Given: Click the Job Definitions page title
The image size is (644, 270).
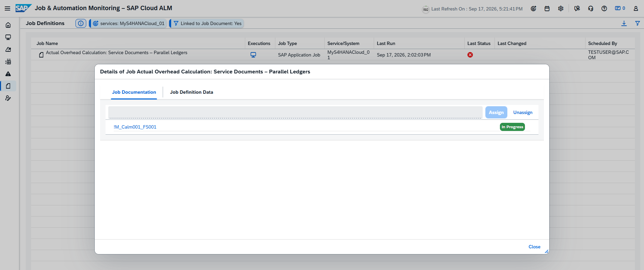Looking at the screenshot, I should (x=45, y=23).
